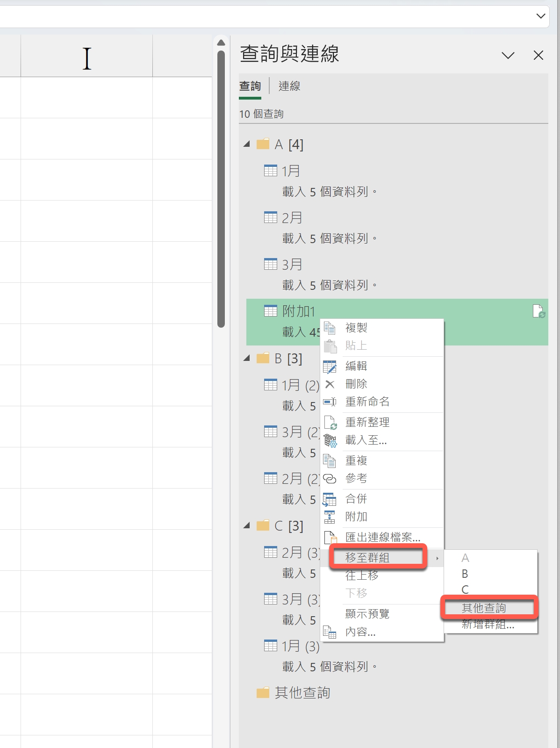
Task: Click the table icon of query 附加1
Action: [x=271, y=311]
